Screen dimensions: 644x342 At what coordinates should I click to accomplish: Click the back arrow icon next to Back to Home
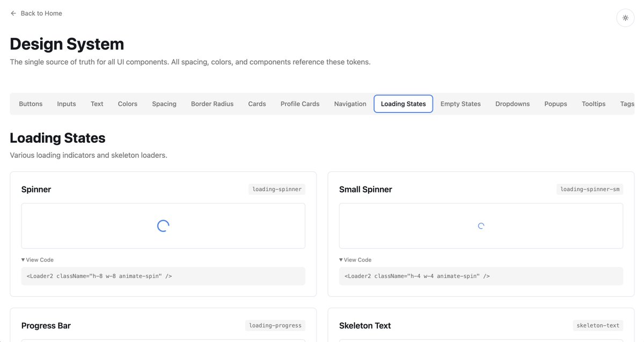pyautogui.click(x=13, y=13)
